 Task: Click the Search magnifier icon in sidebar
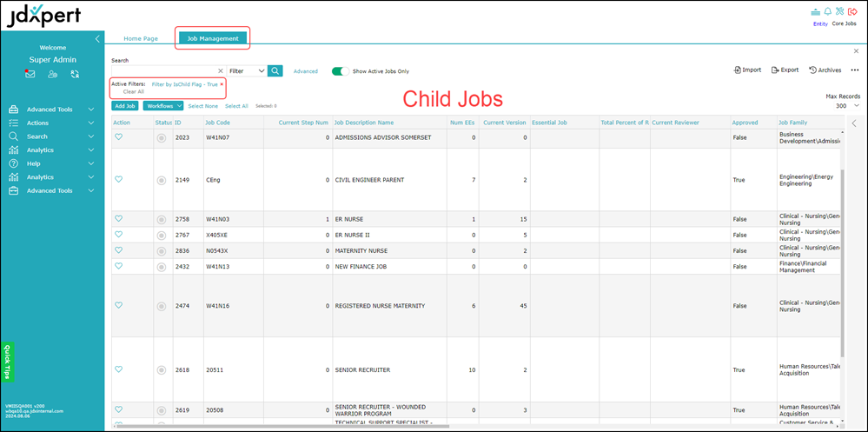click(x=14, y=136)
